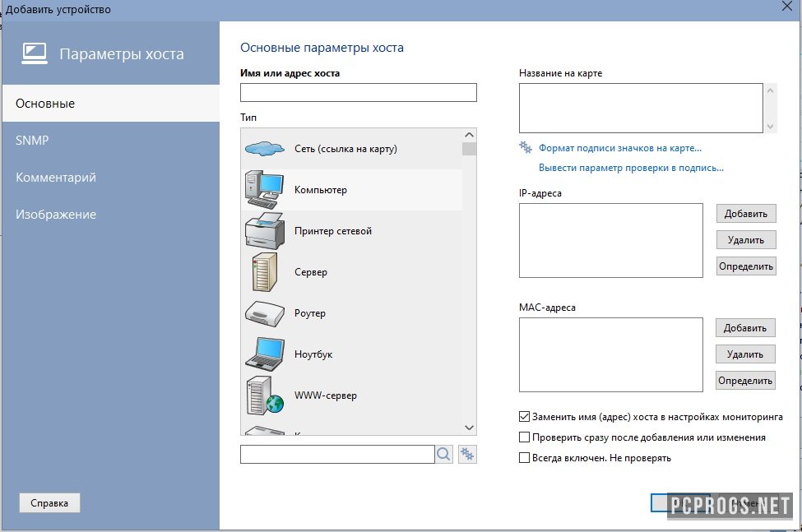Screen dimensions: 802x532
Task: Select the WWW-сервер globe icon
Action: tap(265, 396)
